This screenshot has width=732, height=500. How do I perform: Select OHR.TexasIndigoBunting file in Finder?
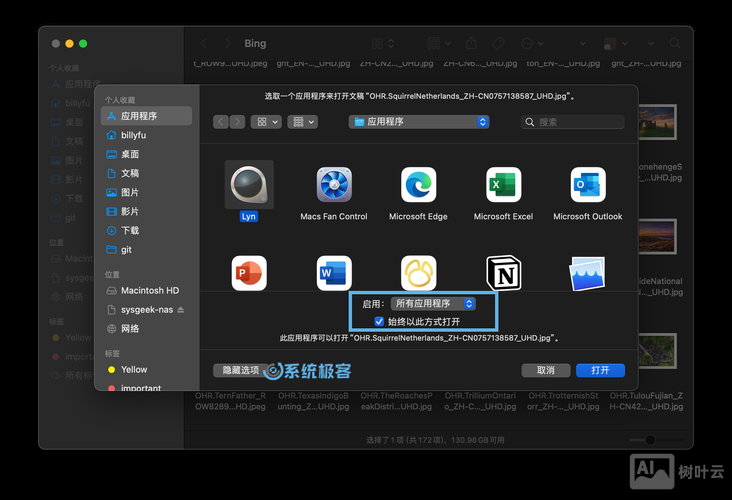(313, 401)
